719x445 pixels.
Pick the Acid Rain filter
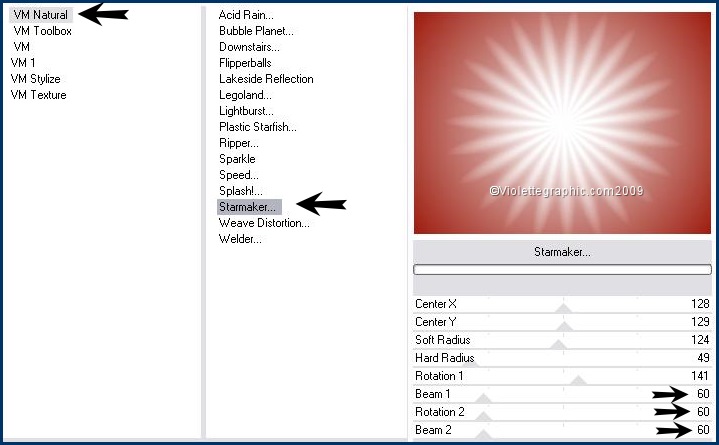click(246, 15)
